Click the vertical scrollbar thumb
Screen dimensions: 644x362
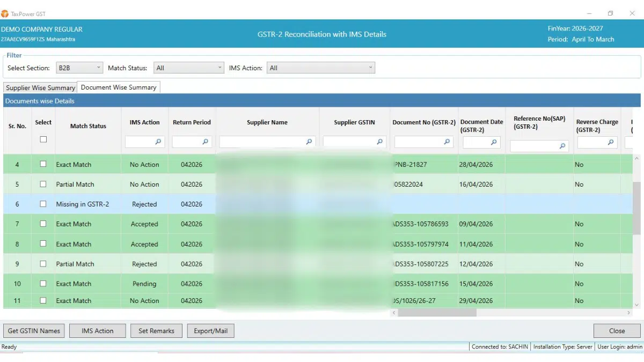[x=636, y=208]
